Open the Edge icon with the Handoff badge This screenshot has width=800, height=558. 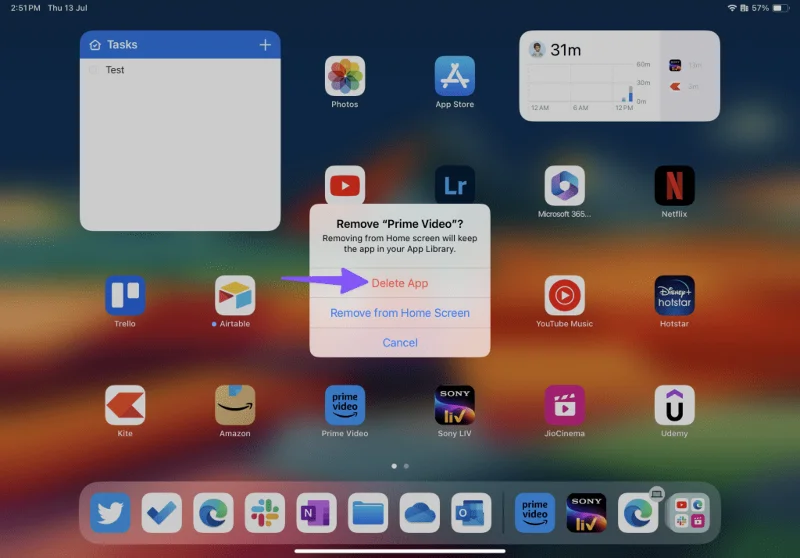(x=638, y=513)
